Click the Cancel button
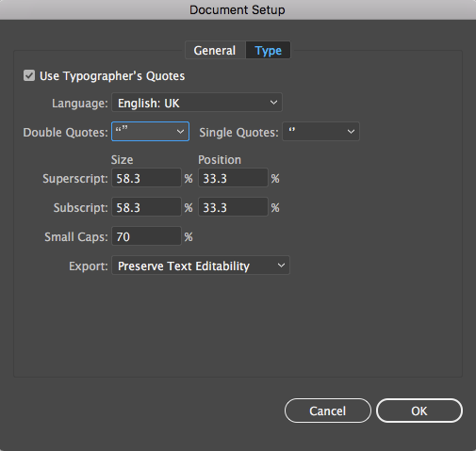The height and width of the screenshot is (451, 476). pyautogui.click(x=328, y=411)
